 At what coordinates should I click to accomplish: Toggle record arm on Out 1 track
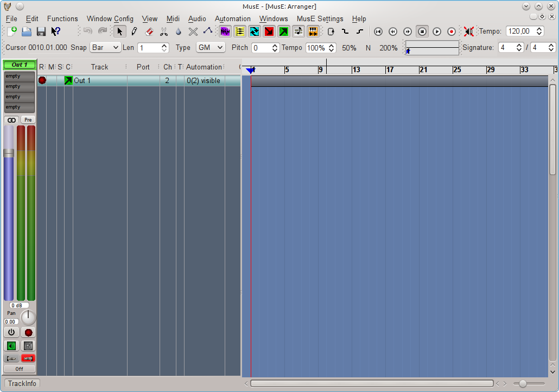click(x=42, y=80)
